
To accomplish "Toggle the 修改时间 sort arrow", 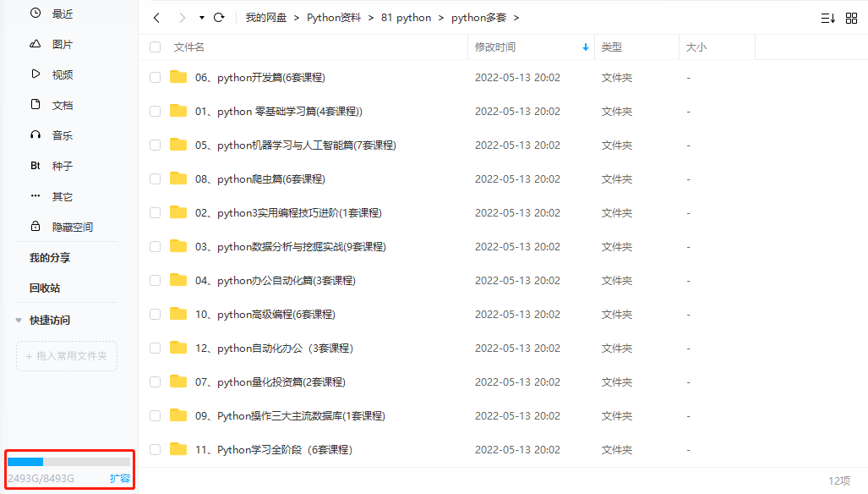I will point(585,47).
